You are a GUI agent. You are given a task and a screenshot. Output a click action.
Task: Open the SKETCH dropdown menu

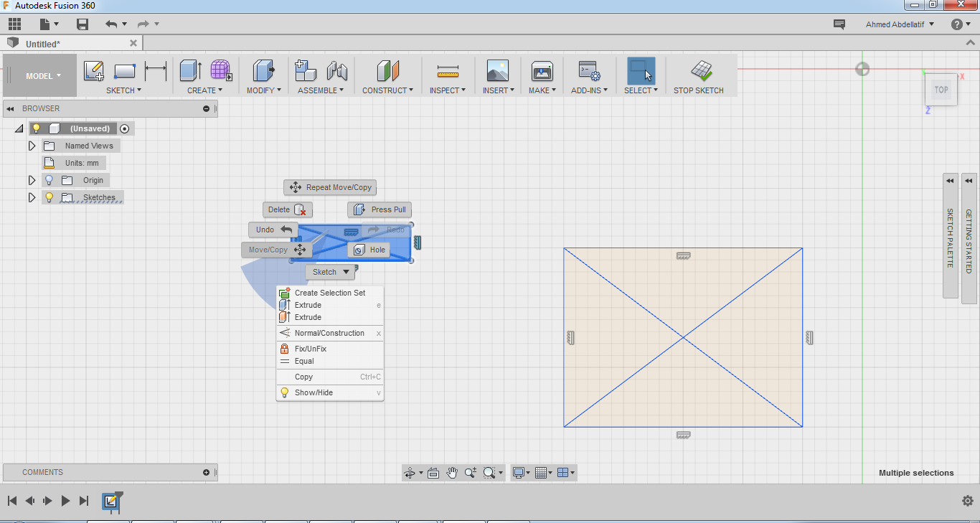[123, 90]
